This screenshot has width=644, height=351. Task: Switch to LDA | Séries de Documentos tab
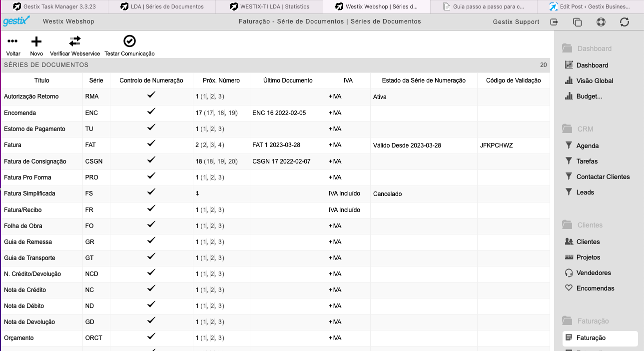[x=161, y=6]
